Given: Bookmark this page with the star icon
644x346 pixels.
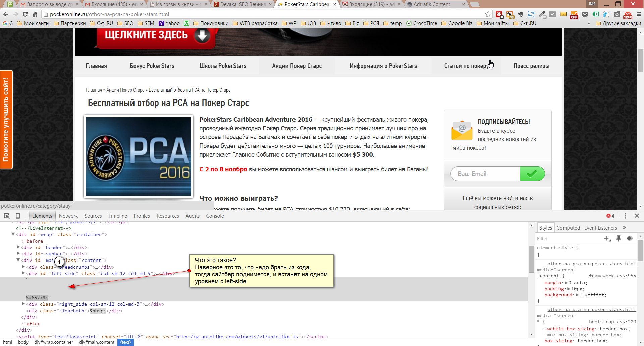Looking at the screenshot, I should point(488,14).
